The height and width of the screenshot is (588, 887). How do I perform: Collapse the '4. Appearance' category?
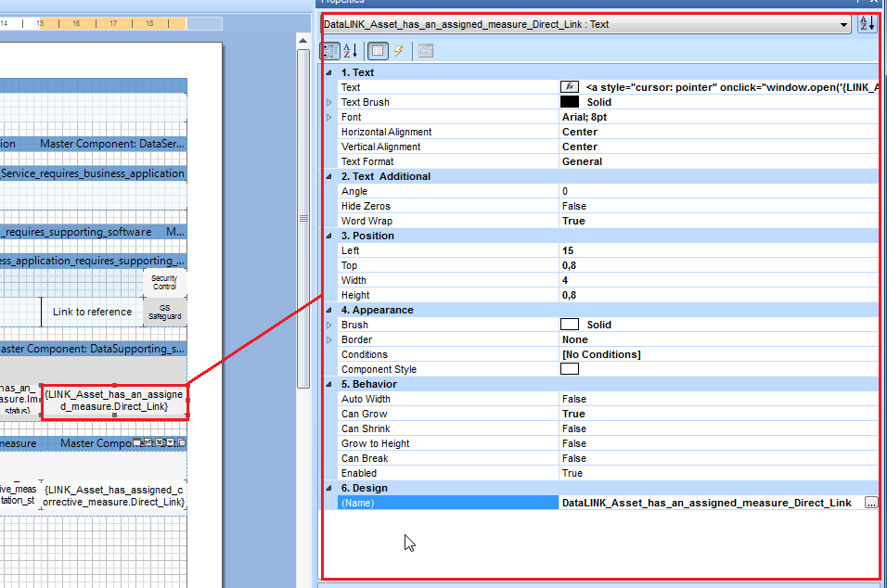(328, 310)
